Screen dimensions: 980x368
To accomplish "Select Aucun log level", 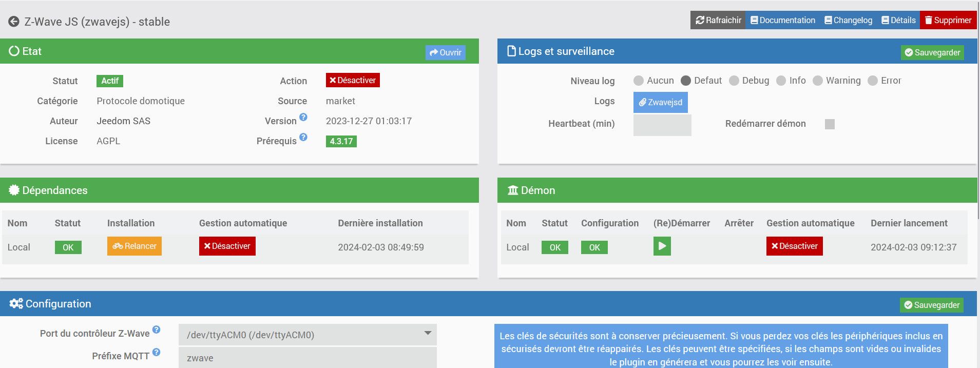I will [x=639, y=81].
